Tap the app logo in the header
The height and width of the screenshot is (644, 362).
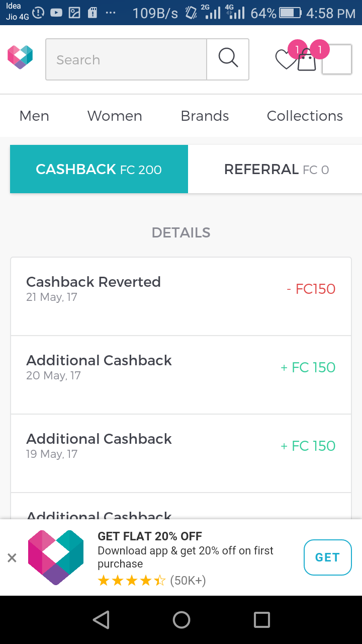tap(20, 57)
